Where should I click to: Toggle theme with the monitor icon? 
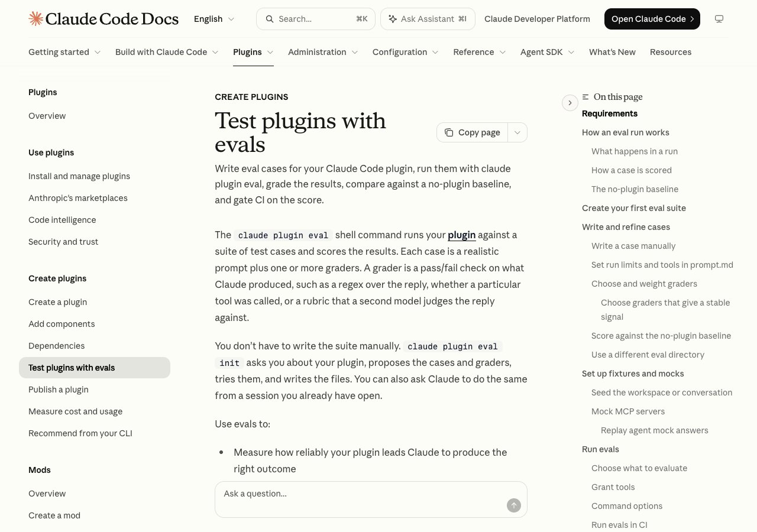(719, 19)
